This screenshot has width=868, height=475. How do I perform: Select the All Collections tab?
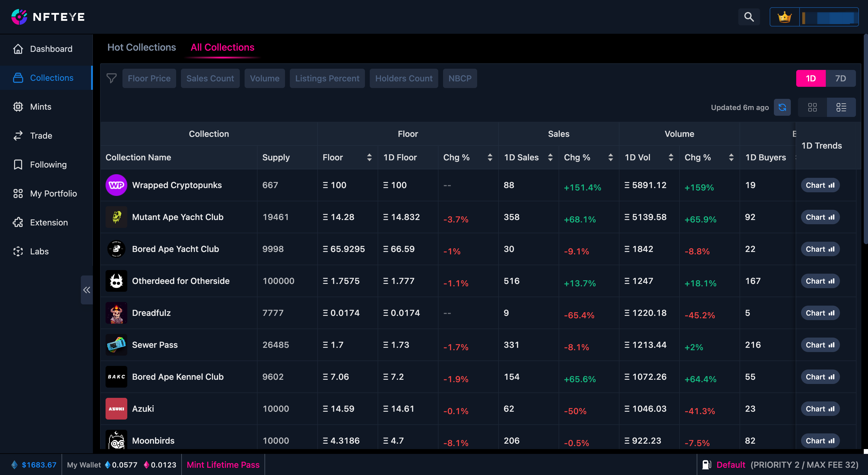222,47
